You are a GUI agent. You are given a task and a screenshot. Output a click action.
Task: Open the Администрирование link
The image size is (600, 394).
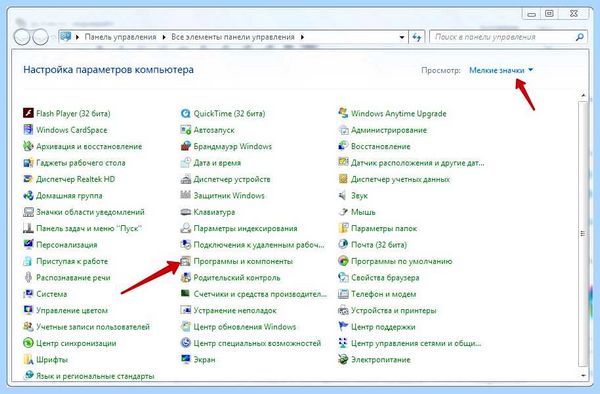click(389, 130)
